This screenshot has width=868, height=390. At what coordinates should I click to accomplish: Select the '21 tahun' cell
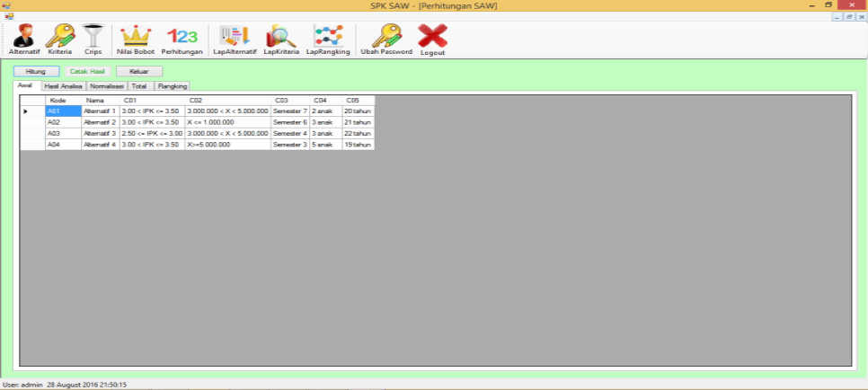359,122
